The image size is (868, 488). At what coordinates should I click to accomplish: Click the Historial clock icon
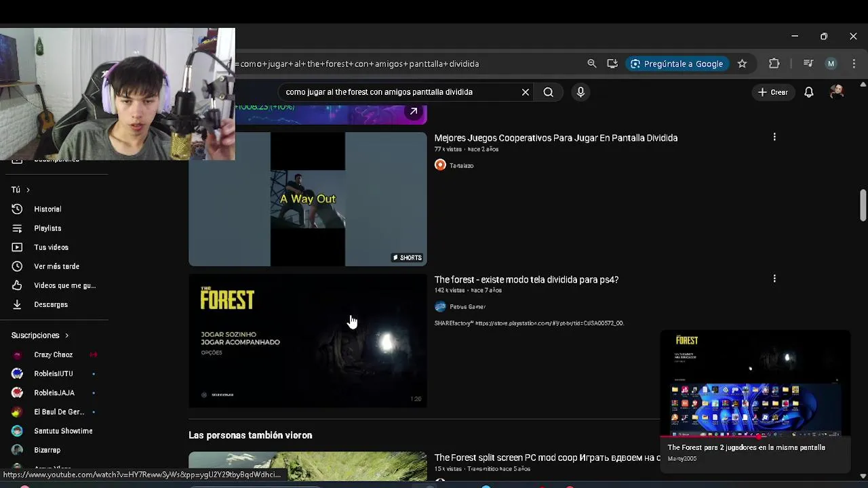(x=18, y=209)
